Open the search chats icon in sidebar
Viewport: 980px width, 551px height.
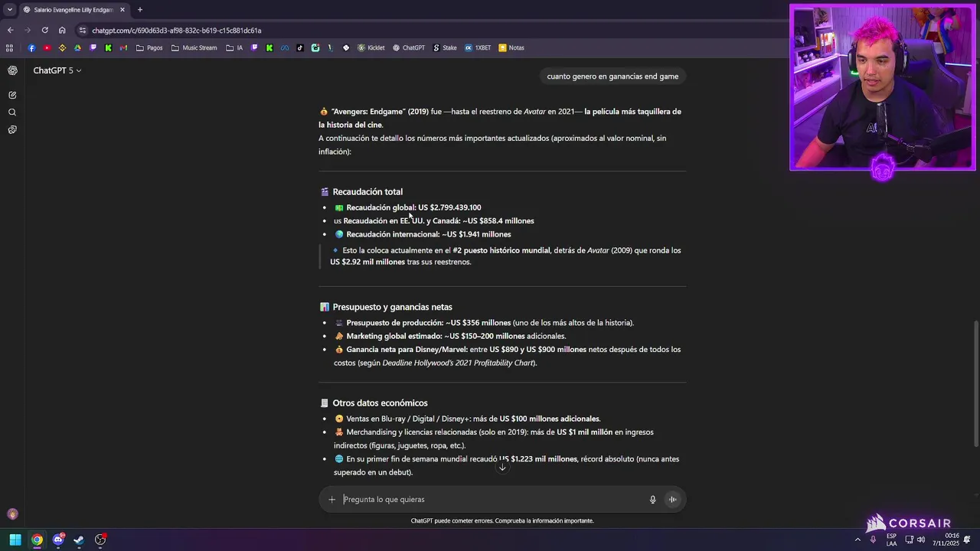point(12,112)
